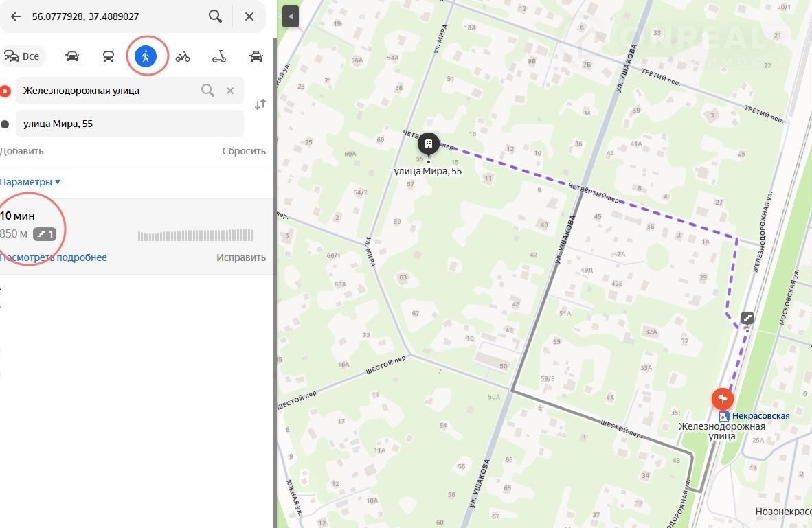This screenshot has width=812, height=528.
Task: Select the car route mode
Action: tap(72, 56)
